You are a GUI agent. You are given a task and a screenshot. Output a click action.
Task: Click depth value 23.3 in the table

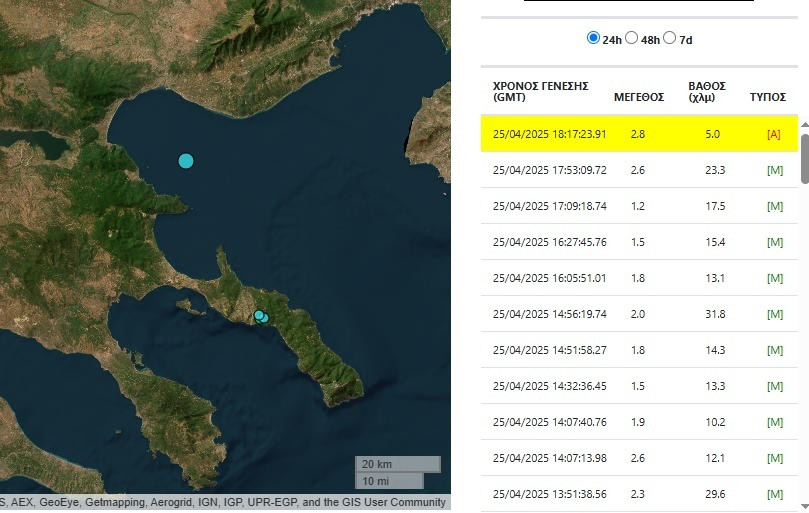[715, 170]
